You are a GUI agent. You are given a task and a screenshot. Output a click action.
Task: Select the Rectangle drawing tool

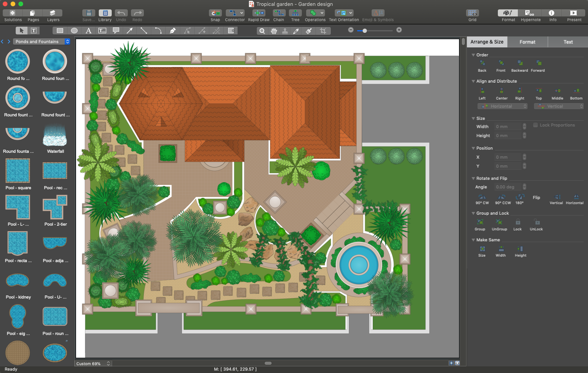60,31
